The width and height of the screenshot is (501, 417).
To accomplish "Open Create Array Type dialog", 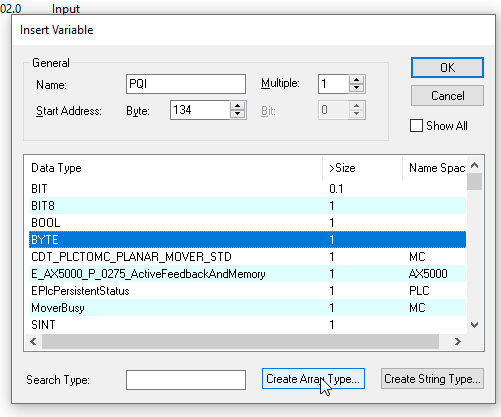I will pos(313,379).
